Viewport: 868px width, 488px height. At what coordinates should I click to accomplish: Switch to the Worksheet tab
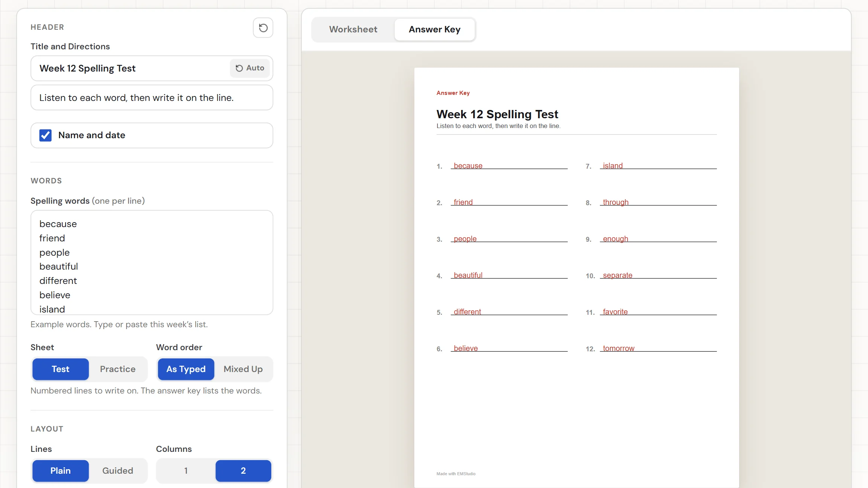(x=353, y=29)
